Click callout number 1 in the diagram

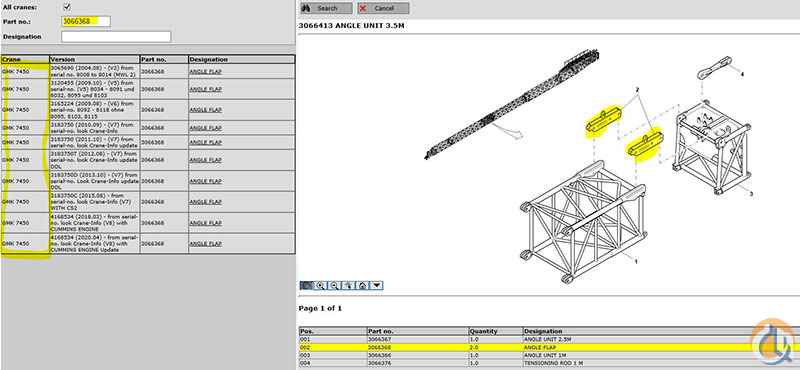(636, 261)
